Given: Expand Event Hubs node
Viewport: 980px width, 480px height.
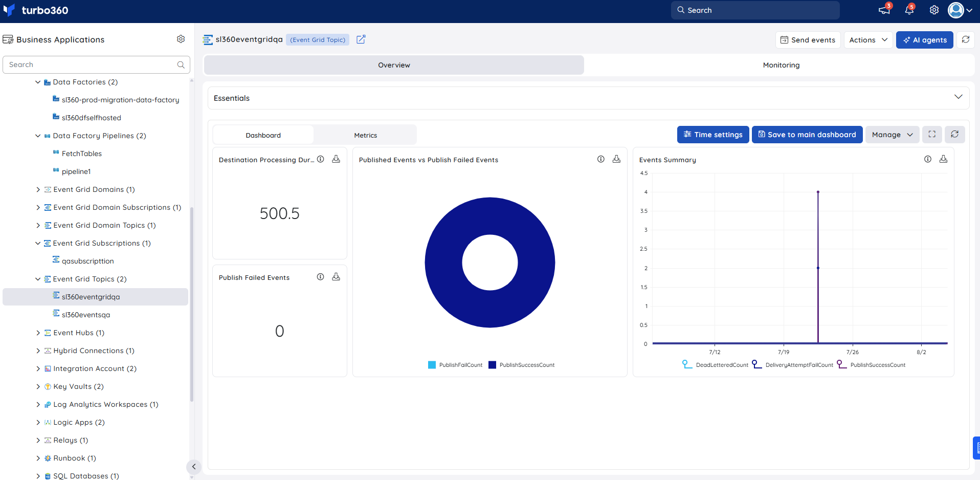Looking at the screenshot, I should (x=38, y=333).
